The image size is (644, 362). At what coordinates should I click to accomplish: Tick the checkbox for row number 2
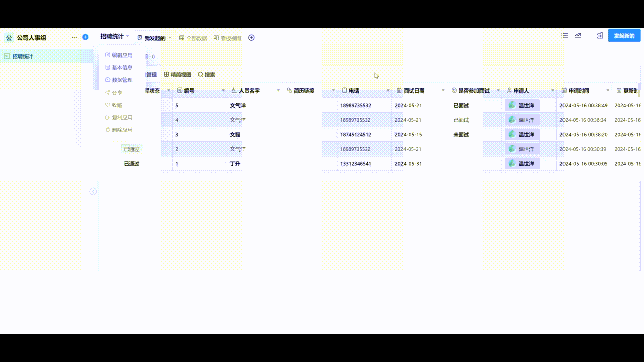coord(108,149)
